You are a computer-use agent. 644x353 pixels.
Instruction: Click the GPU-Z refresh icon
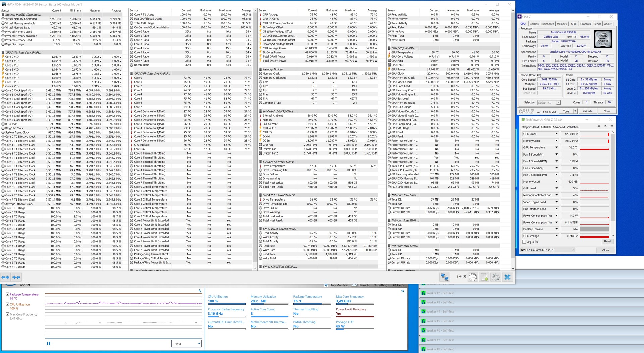[605, 126]
